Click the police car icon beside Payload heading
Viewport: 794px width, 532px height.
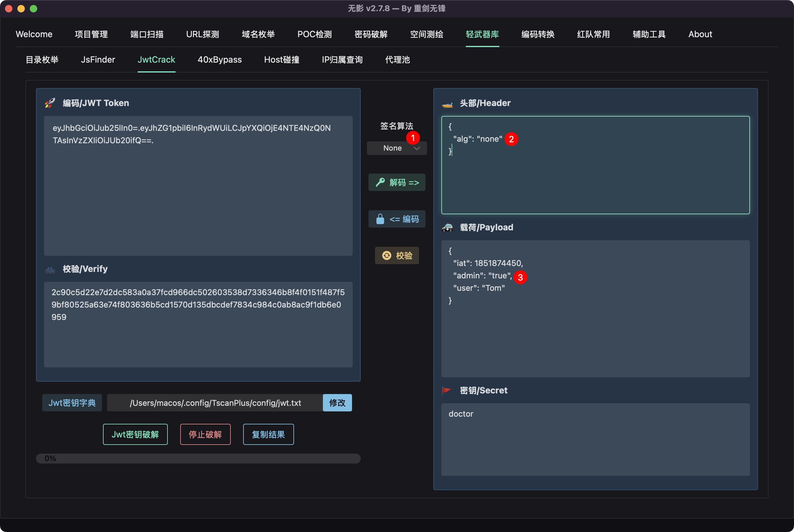(448, 227)
